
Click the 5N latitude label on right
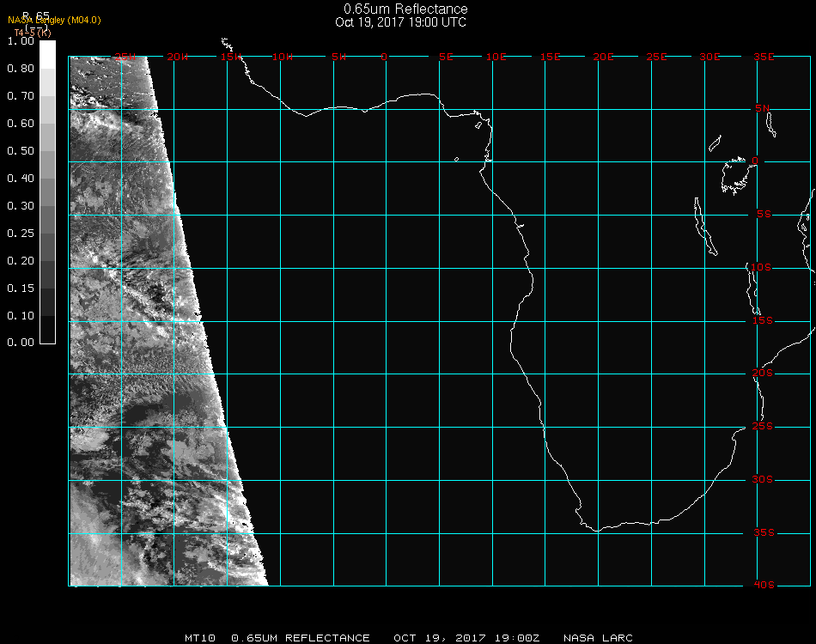[763, 108]
